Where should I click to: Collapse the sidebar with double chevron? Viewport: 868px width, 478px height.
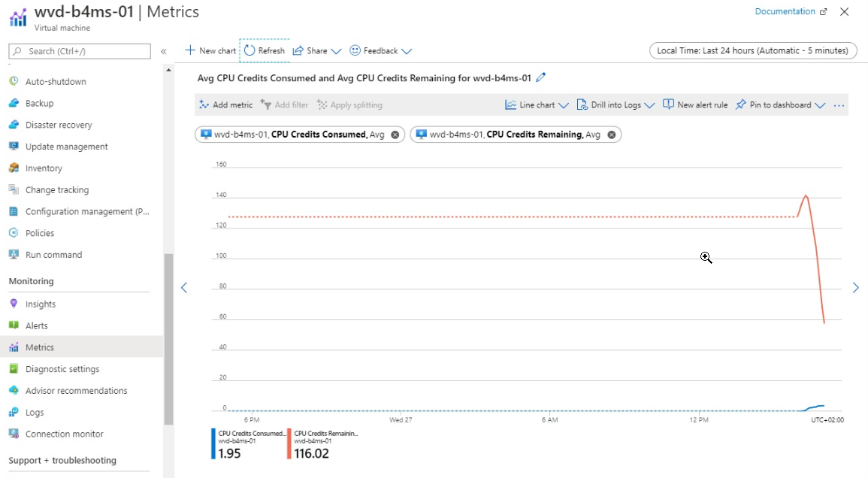[x=163, y=51]
